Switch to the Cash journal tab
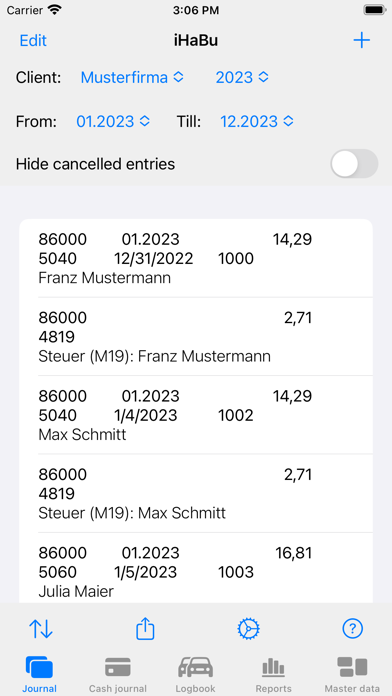392x696 pixels. click(x=118, y=675)
